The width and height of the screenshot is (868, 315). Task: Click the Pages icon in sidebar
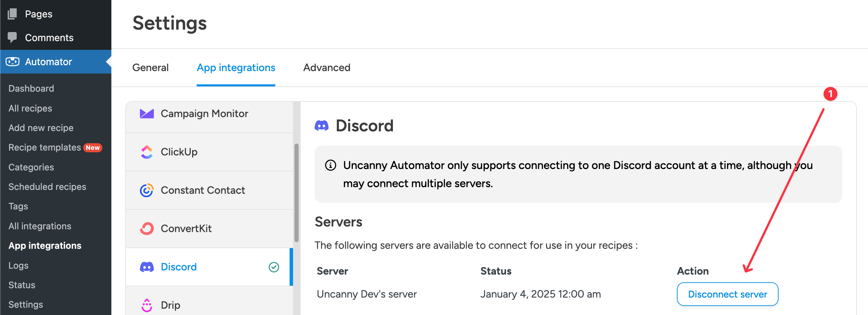pos(12,14)
